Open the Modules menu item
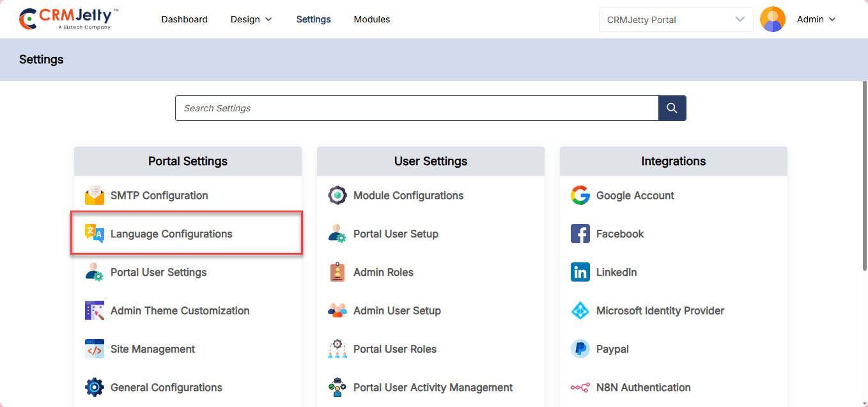This screenshot has height=407, width=868. pos(372,19)
